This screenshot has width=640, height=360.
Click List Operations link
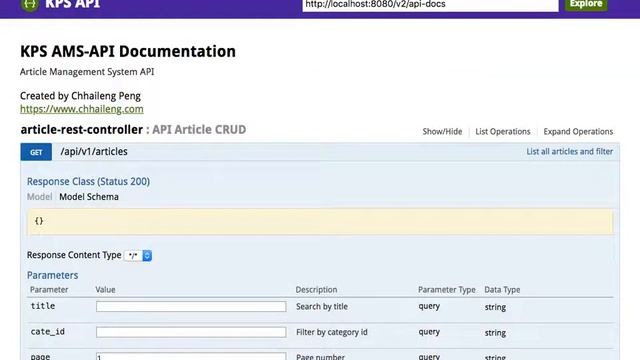502,131
